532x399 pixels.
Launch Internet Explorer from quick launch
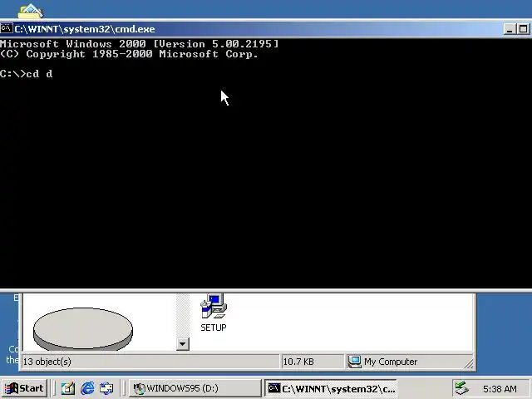coord(87,388)
